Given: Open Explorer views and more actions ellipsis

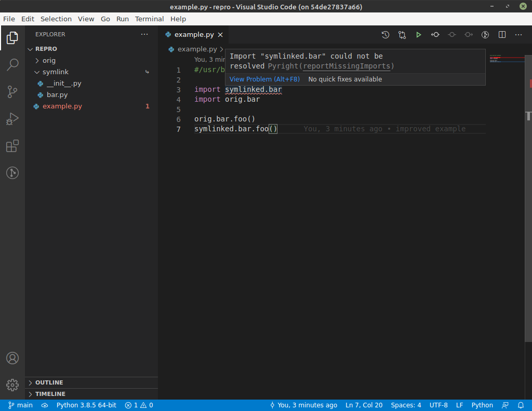Looking at the screenshot, I should click(144, 34).
